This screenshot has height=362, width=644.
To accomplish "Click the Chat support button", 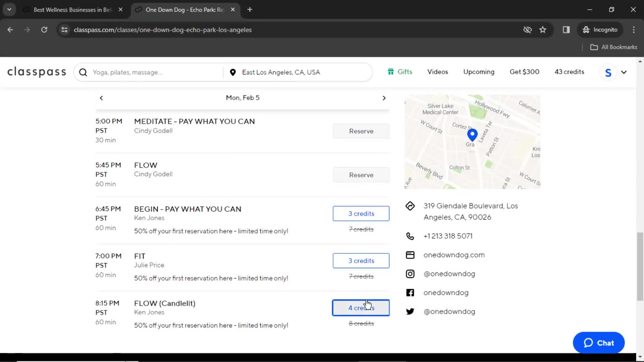I will pos(599,343).
